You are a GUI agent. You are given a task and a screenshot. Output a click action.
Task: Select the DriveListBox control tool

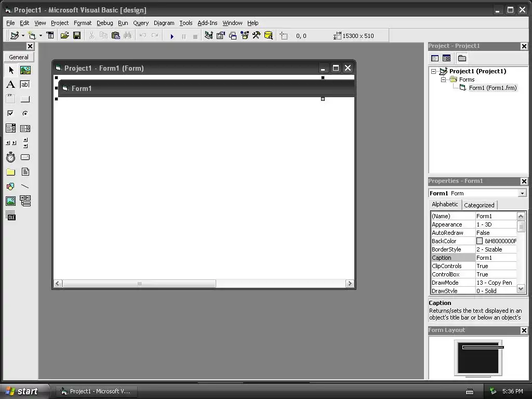tap(25, 157)
